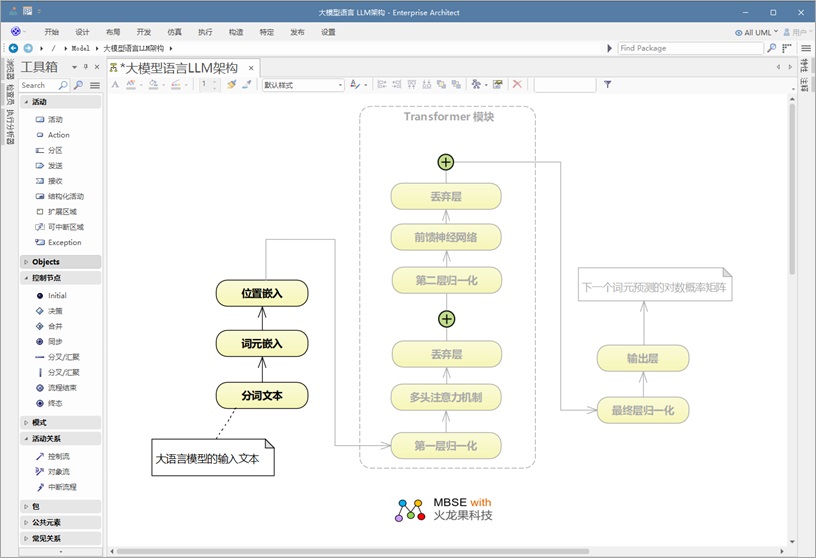
Task: Open the 设计 ribbon menu
Action: (82, 32)
